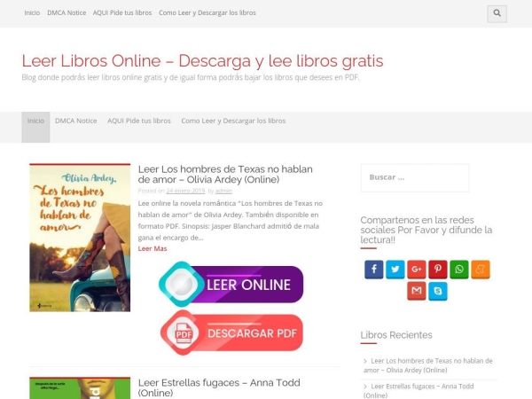Open Los hombres de Texas post title

coord(225,174)
